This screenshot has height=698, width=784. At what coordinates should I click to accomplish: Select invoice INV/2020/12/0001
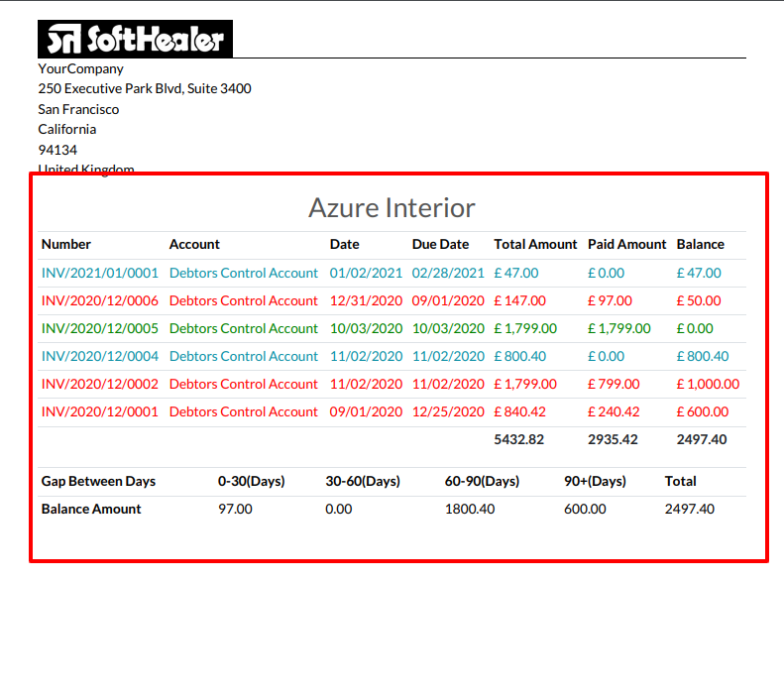pyautogui.click(x=99, y=411)
